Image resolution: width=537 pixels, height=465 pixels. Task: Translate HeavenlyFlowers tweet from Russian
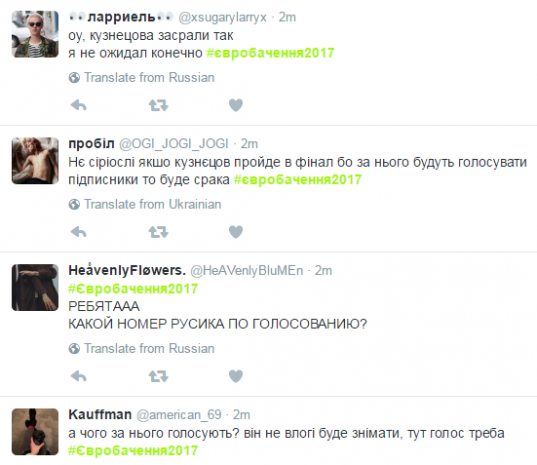pyautogui.click(x=141, y=349)
